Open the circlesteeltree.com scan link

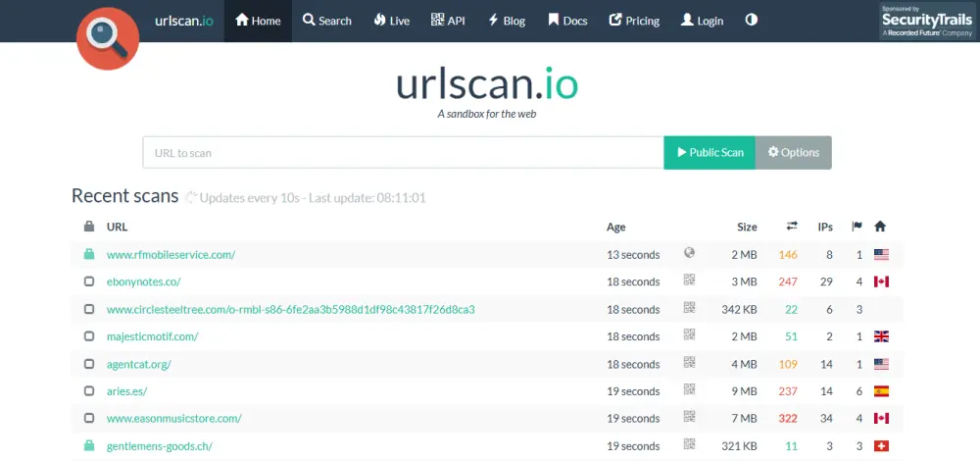291,309
